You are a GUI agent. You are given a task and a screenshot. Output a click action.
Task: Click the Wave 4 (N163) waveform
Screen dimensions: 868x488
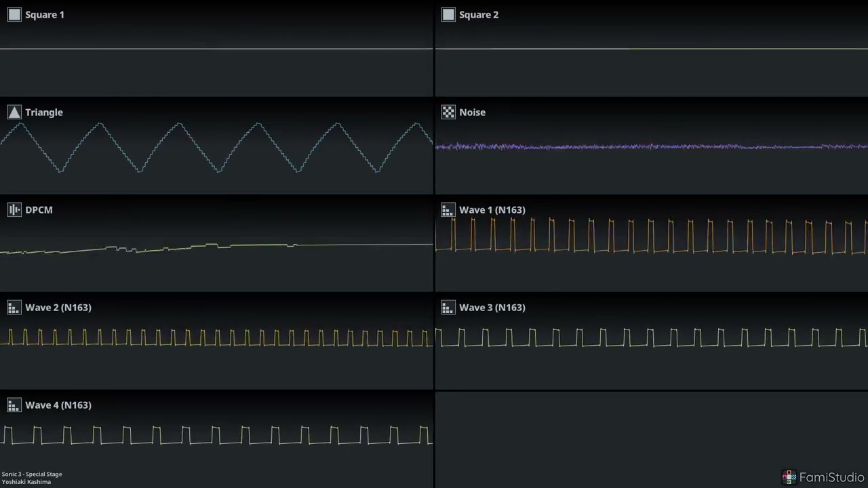(x=216, y=435)
